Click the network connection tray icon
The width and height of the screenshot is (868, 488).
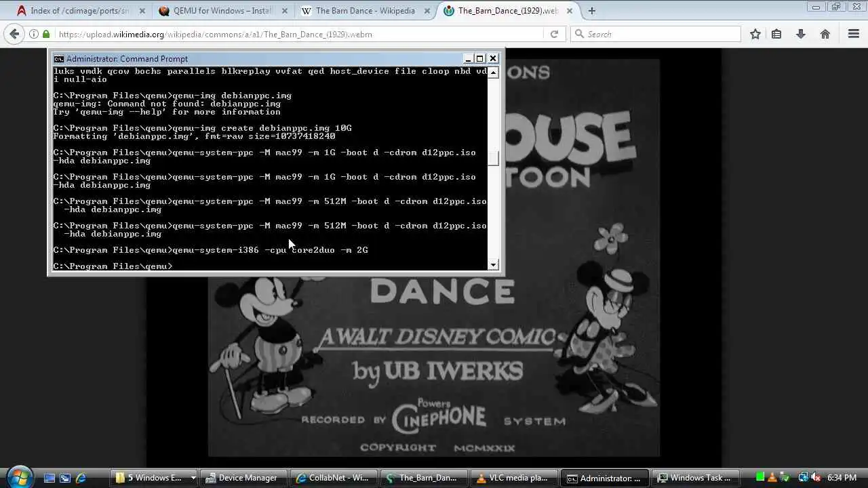(x=803, y=477)
